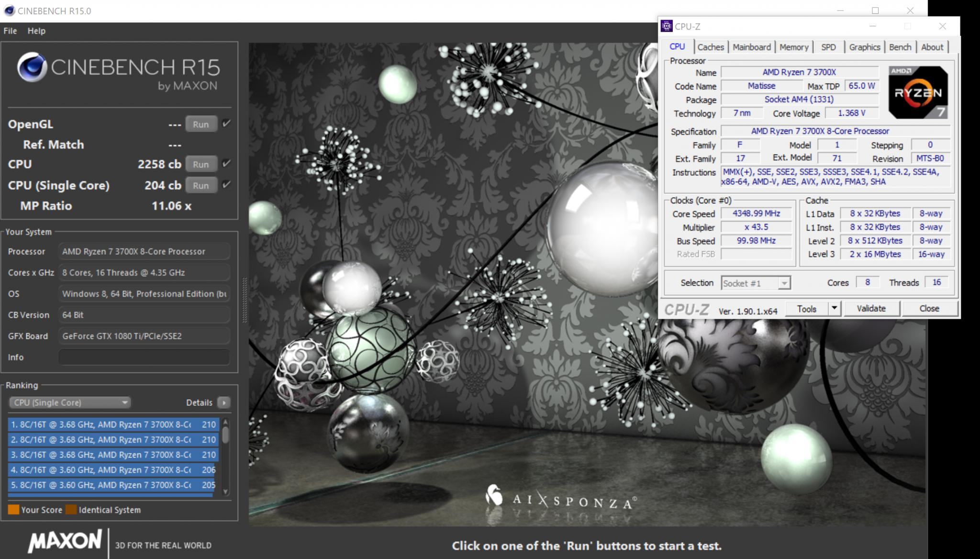Click the MAXON logo at the bottom

pyautogui.click(x=65, y=542)
